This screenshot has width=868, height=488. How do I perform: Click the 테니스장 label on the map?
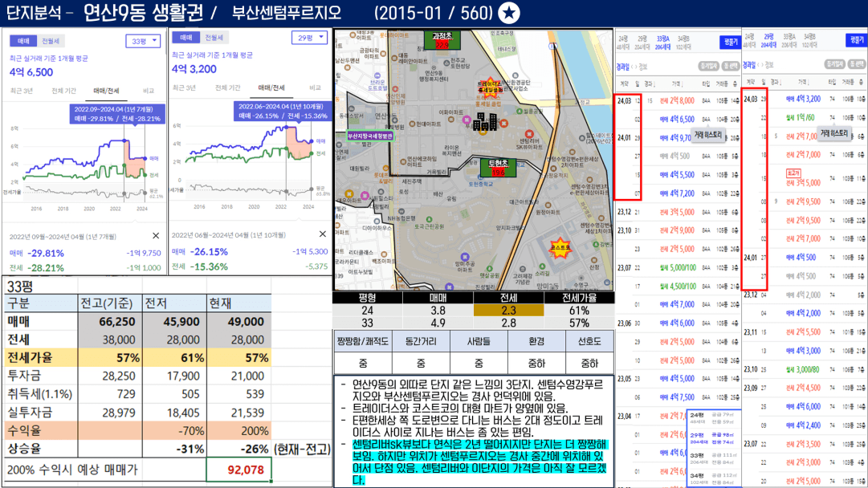coord(506,49)
